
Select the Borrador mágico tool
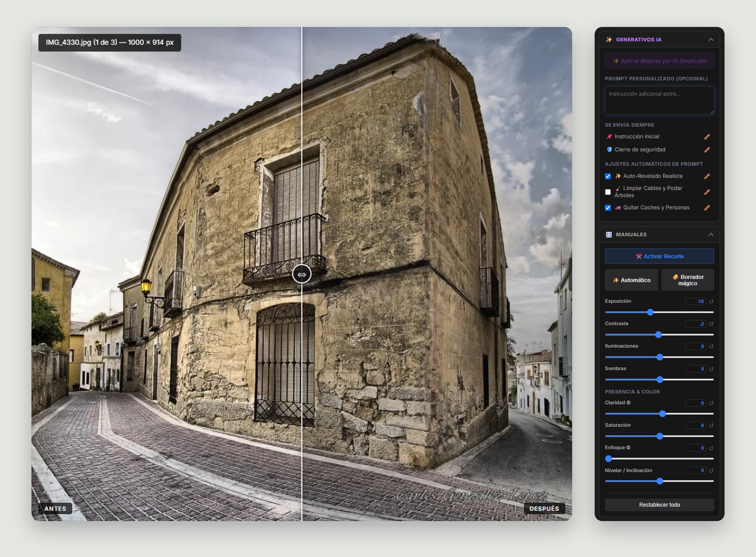tap(688, 280)
